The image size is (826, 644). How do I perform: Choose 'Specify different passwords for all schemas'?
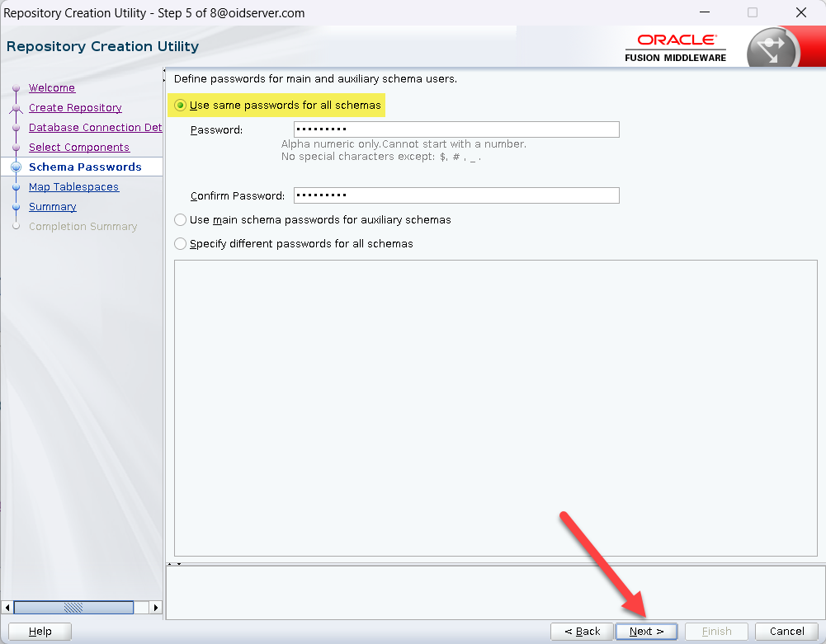coord(181,244)
